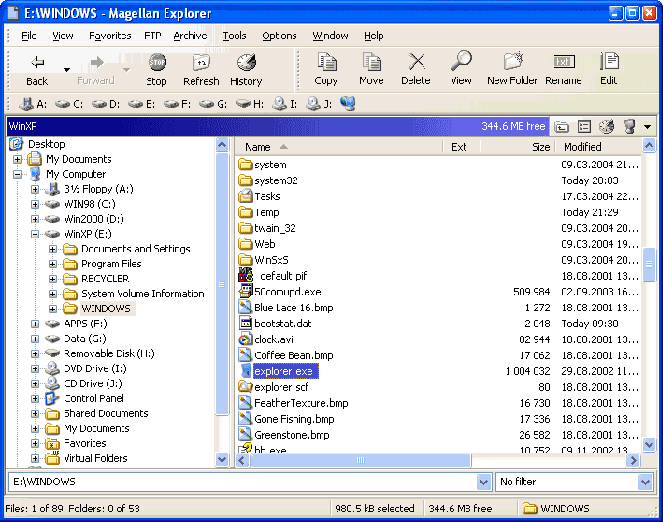
Task: Open the FTP menu
Action: (153, 36)
